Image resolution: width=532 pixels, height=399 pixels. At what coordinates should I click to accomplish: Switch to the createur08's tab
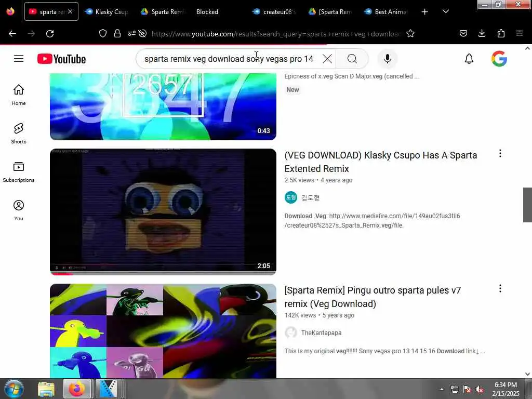point(274,12)
